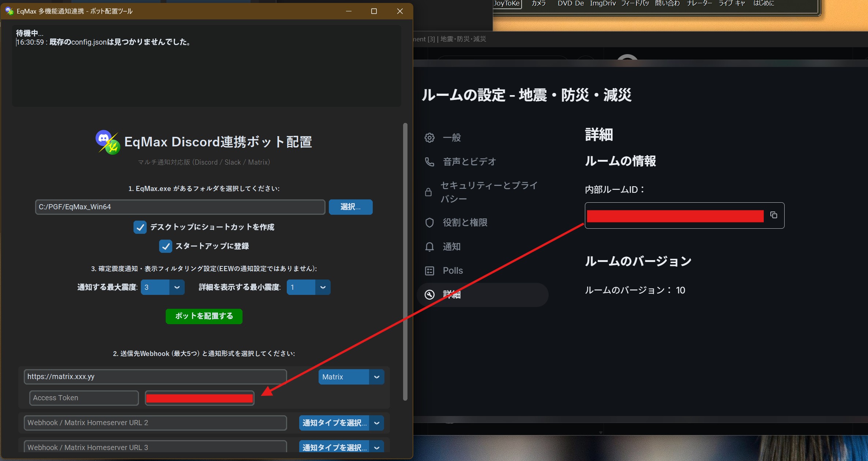Disable スタートアップに登録 checkbox
This screenshot has height=461, width=868.
click(x=166, y=246)
